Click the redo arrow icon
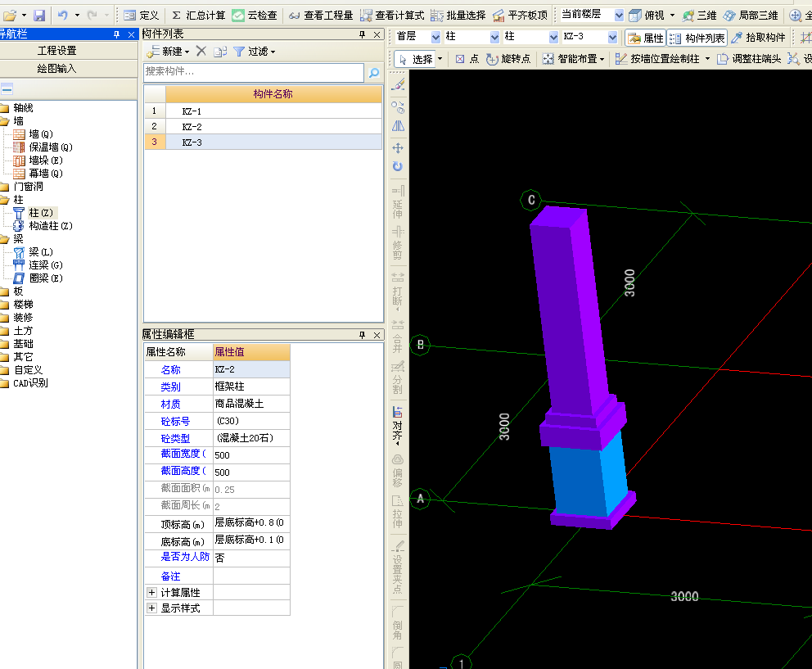 pos(92,16)
